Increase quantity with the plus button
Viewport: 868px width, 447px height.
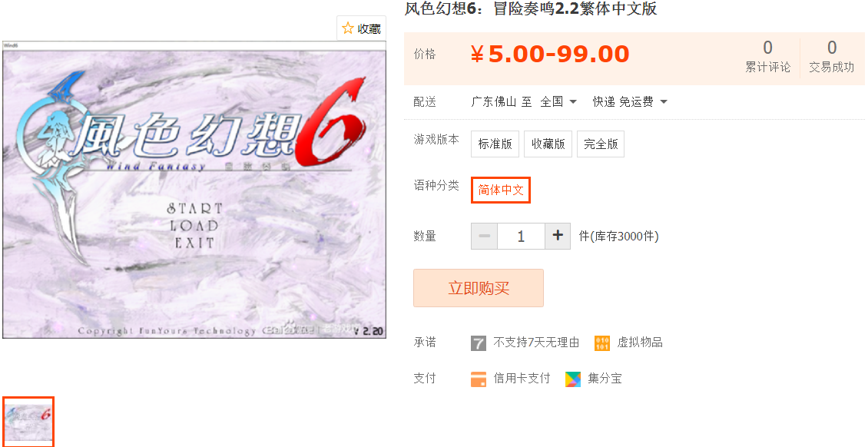pyautogui.click(x=558, y=237)
